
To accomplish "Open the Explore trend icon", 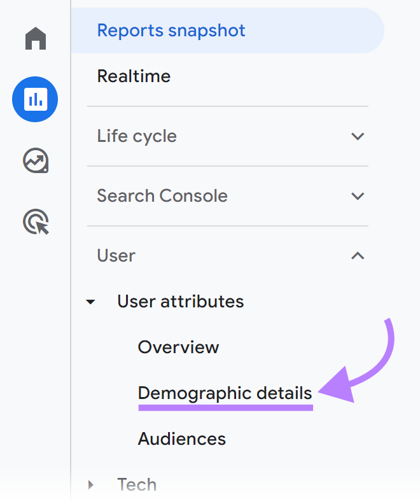I will pos(36,160).
